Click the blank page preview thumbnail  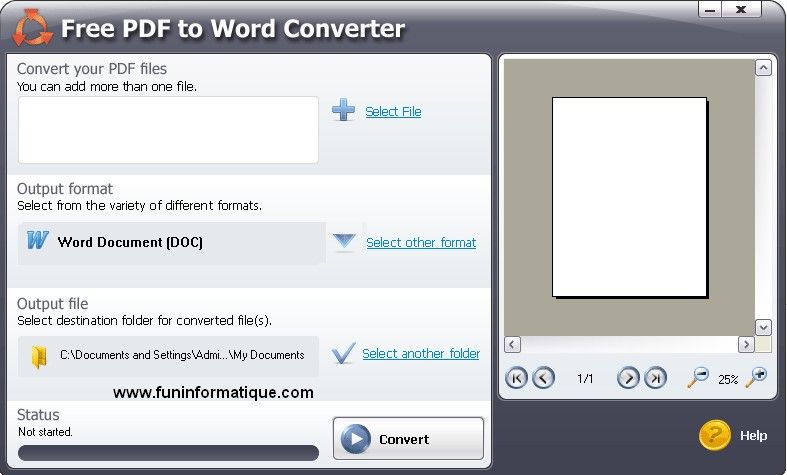click(630, 197)
